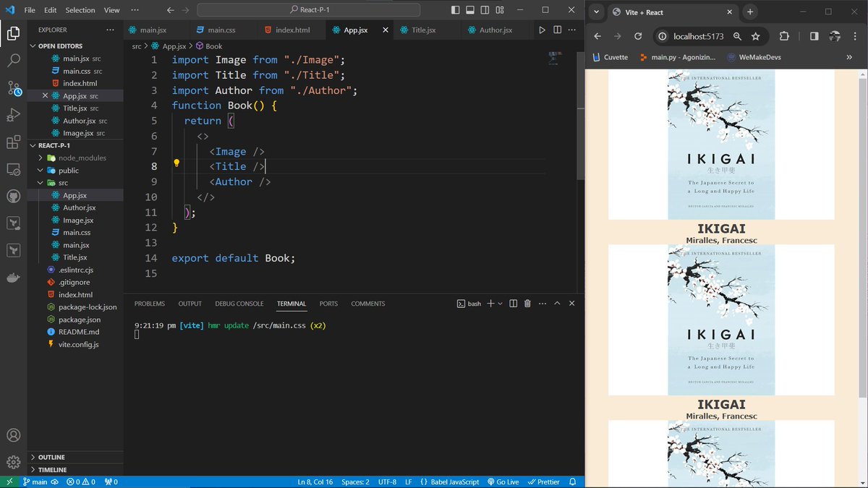Image resolution: width=868 pixels, height=488 pixels.
Task: Bookmark this page with Chrome star icon
Action: (x=755, y=36)
